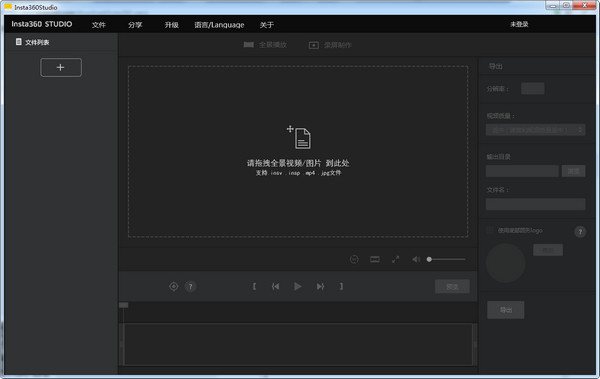Open the 语言/Language menu
Viewport: 600px width, 379px height.
click(219, 25)
